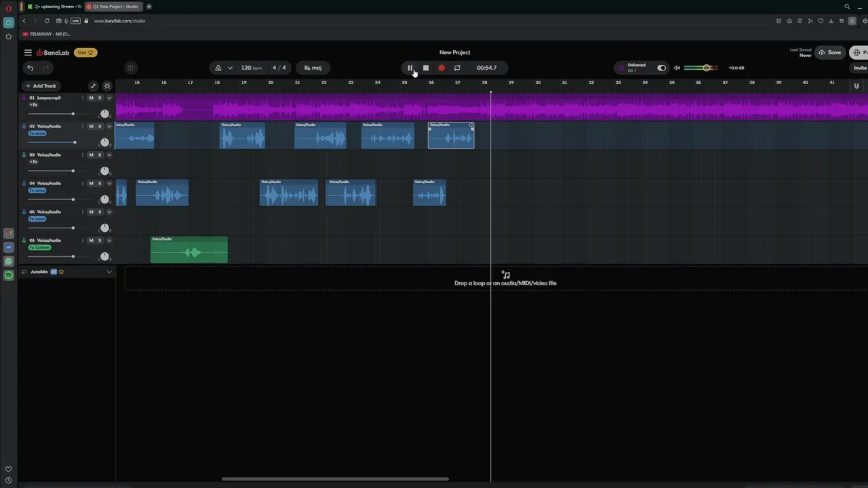Click the www.bandlab.com/studio address bar
868x488 pixels.
coord(119,21)
